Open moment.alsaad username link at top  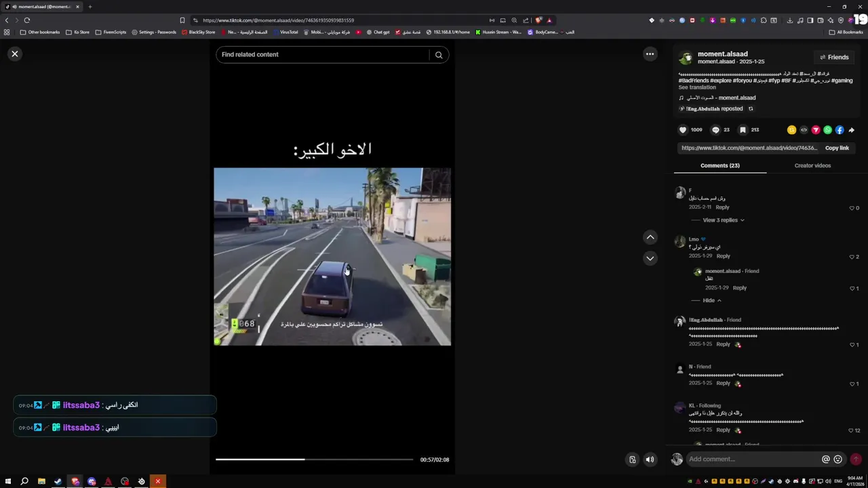722,54
